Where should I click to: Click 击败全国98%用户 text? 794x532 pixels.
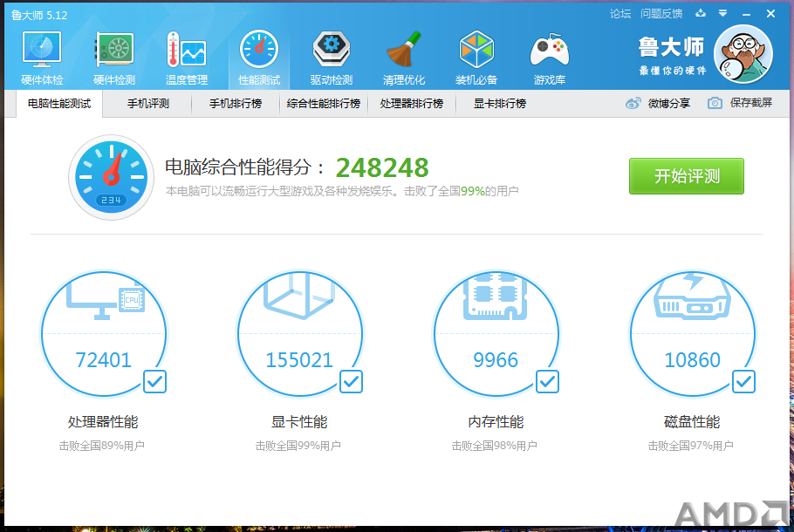click(494, 446)
